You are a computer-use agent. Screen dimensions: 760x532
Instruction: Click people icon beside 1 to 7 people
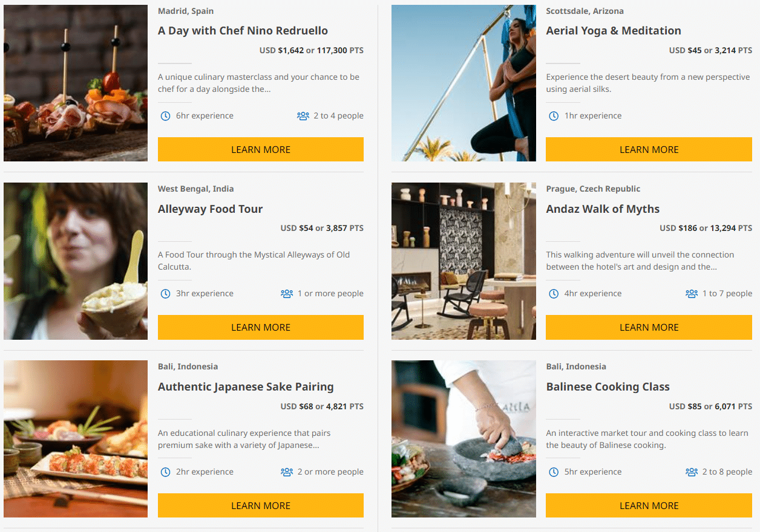tap(692, 294)
